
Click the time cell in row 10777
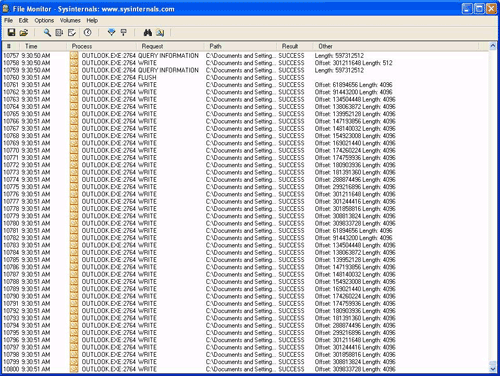click(x=36, y=201)
